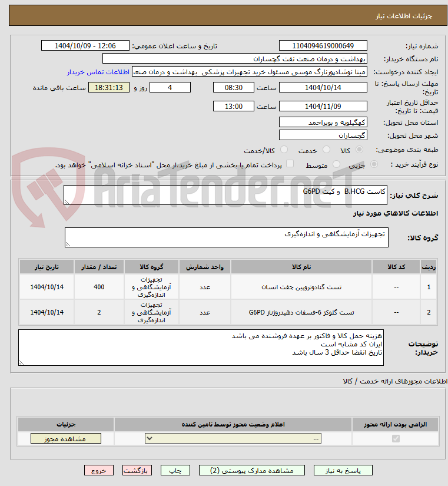Click شماره نیاز field 1104094619000649
Viewport: 448px width, 486px height.
click(x=323, y=45)
